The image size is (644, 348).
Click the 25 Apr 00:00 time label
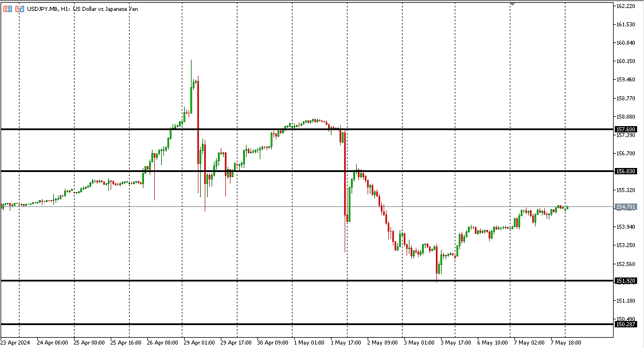click(x=89, y=343)
